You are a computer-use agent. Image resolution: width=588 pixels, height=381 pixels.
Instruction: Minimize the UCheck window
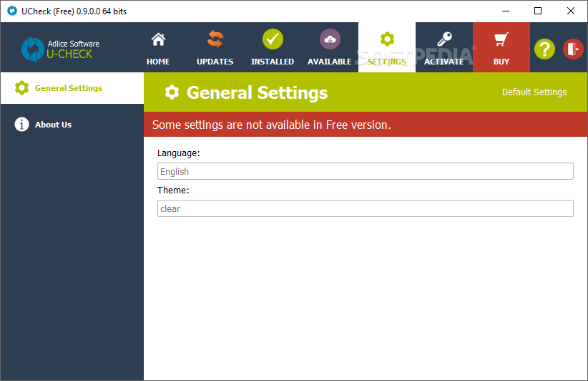(506, 11)
